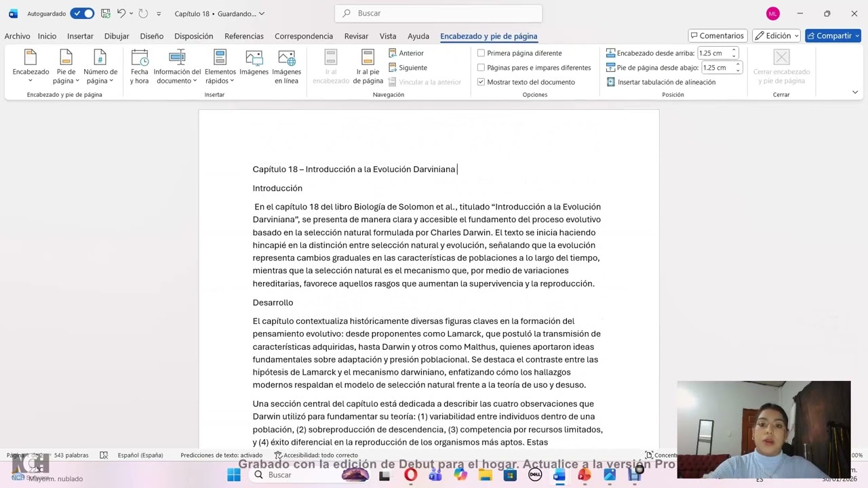This screenshot has width=868, height=488.
Task: Open Opera browser from taskbar
Action: pos(410,475)
